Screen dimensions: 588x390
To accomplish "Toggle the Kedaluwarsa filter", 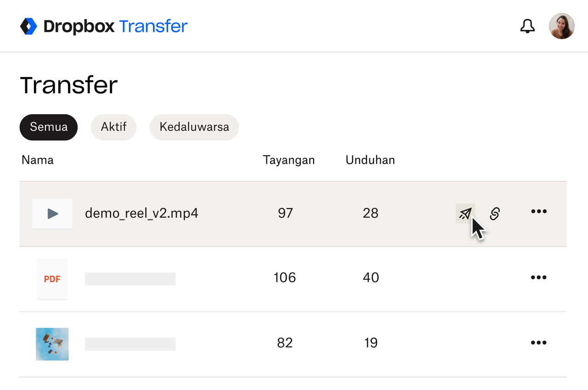I will (x=194, y=127).
